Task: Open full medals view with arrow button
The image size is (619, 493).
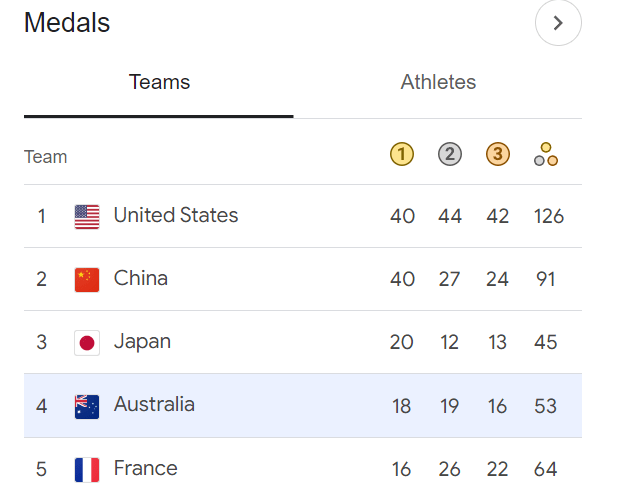Action: 558,23
